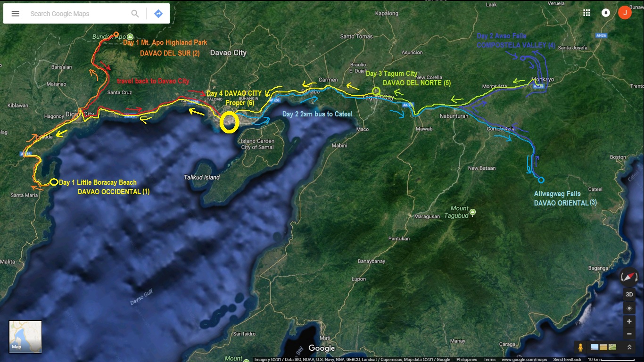Select the Asuncion place label
Viewport: 644px width, 362px height.
tap(412, 52)
